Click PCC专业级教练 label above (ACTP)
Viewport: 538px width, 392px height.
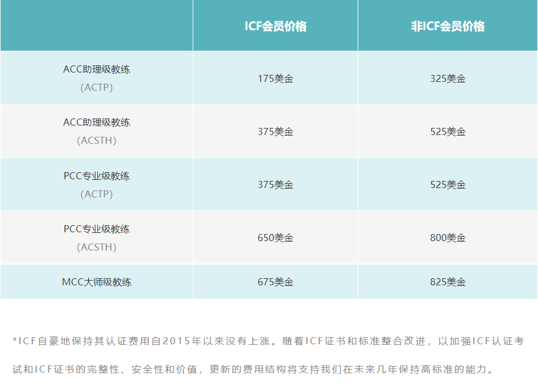[x=97, y=176]
